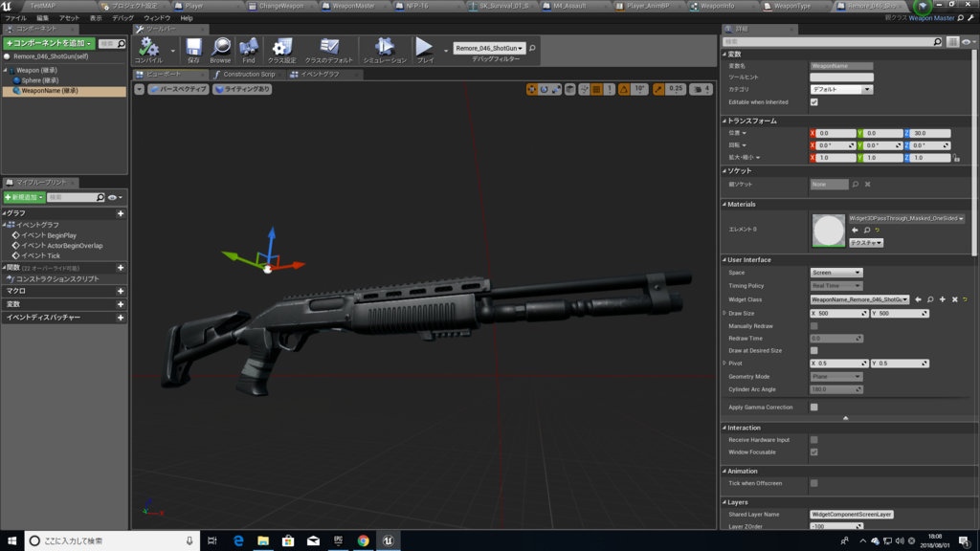
Task: Click the Details panel search field
Action: pos(833,42)
